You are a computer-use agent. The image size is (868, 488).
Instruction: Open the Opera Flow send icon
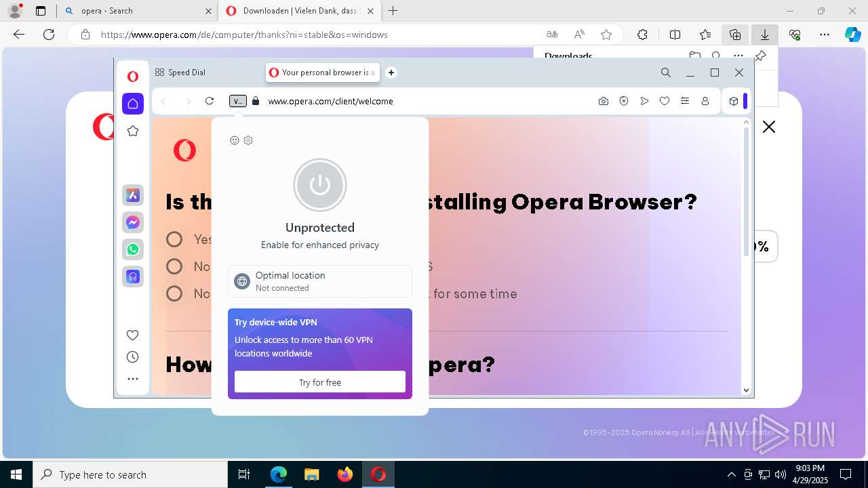click(644, 101)
